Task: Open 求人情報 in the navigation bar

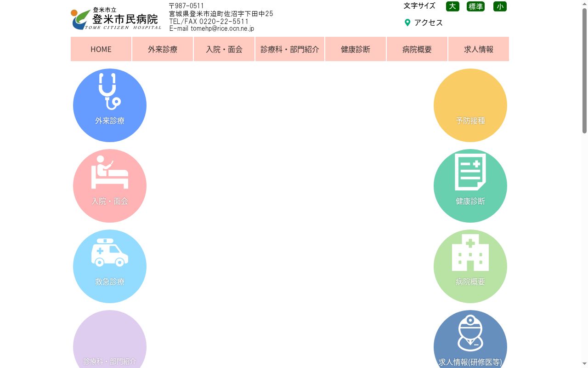Action: [479, 49]
